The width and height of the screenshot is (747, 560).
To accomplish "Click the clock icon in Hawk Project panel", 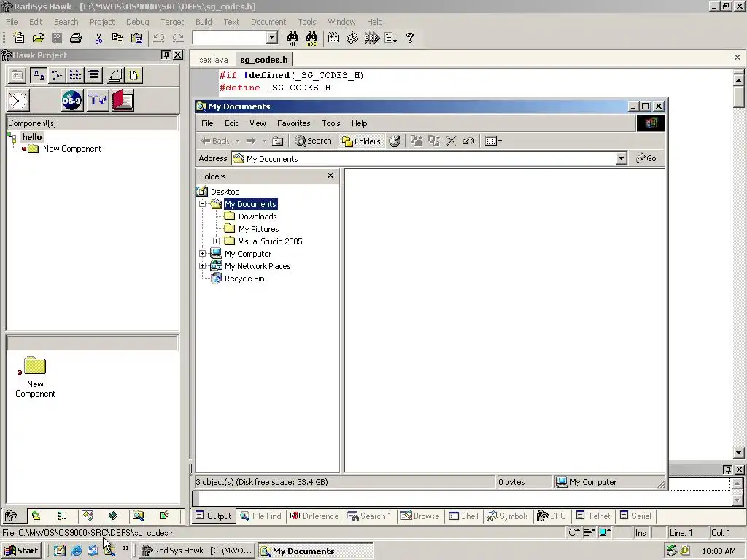I will [x=18, y=100].
